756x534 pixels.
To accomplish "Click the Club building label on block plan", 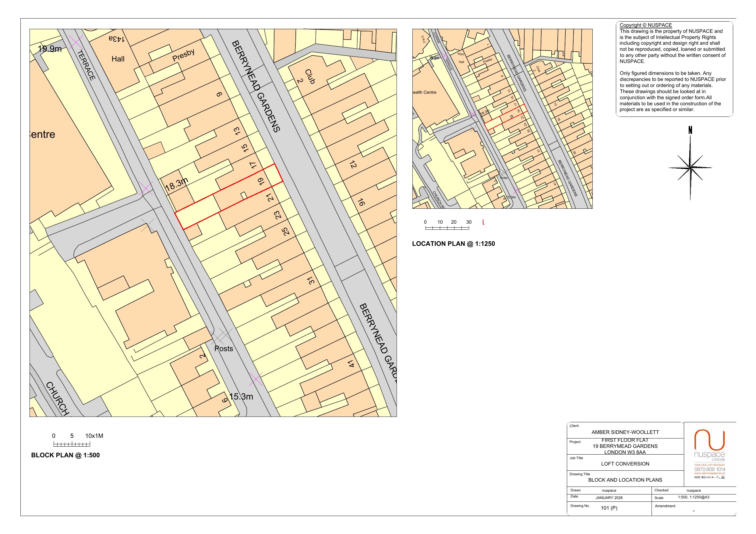I will [x=310, y=76].
